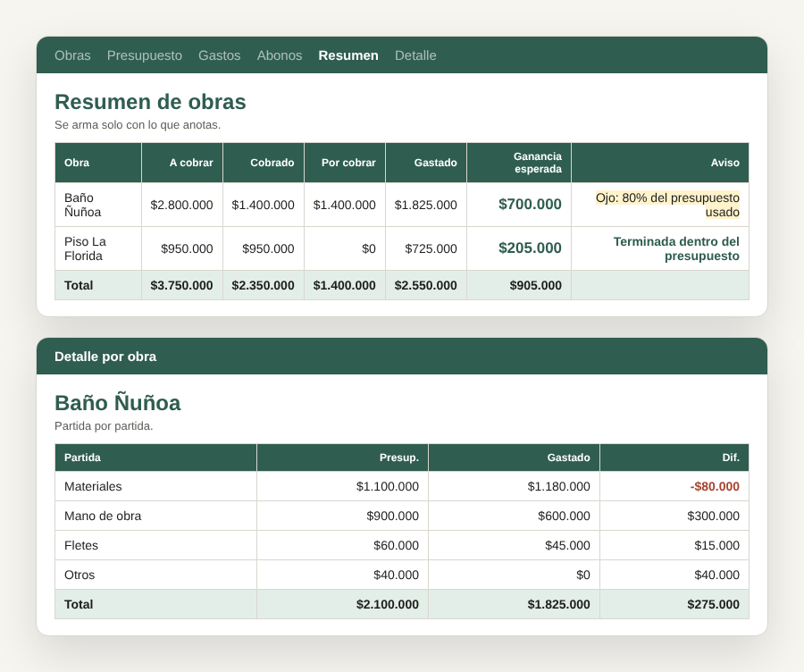The width and height of the screenshot is (804, 672).
Task: Select the Resumen tab
Action: pyautogui.click(x=348, y=55)
